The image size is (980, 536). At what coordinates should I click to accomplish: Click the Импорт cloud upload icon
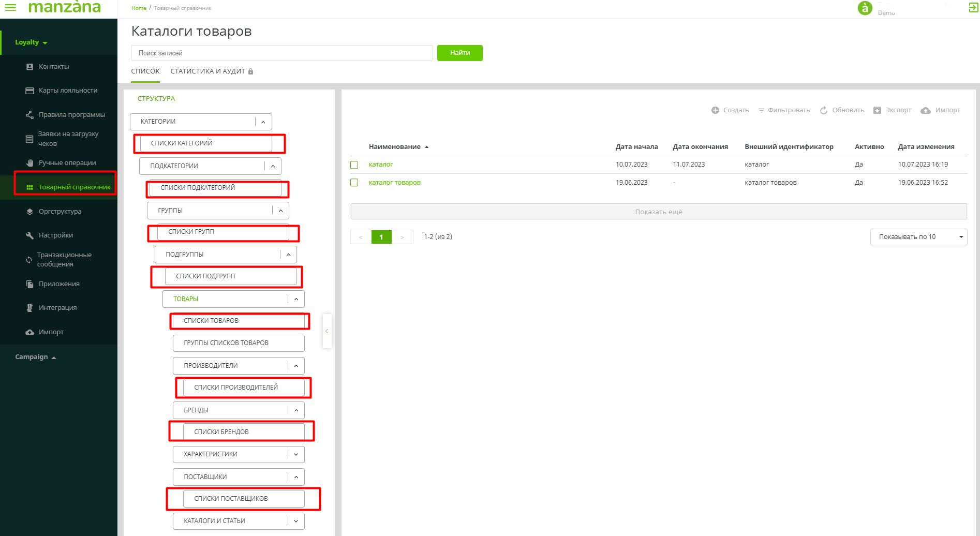(x=926, y=110)
